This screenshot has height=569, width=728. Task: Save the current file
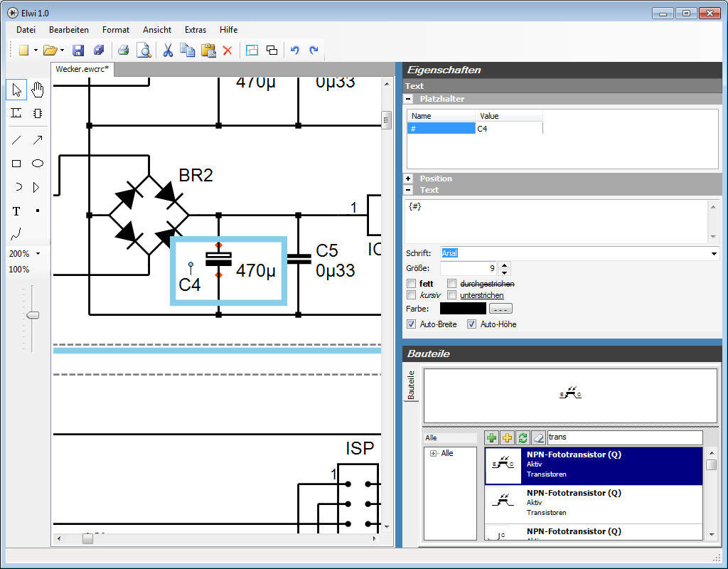(x=78, y=50)
